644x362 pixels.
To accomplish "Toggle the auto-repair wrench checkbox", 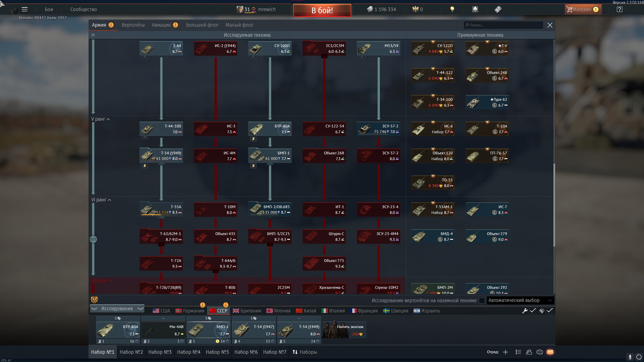I will (x=533, y=311).
